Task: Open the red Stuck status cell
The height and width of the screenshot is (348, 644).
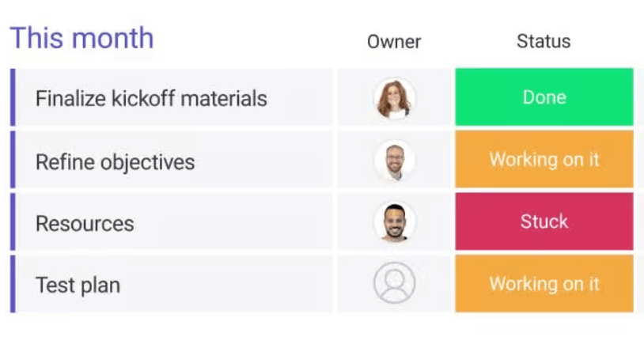Action: [544, 221]
